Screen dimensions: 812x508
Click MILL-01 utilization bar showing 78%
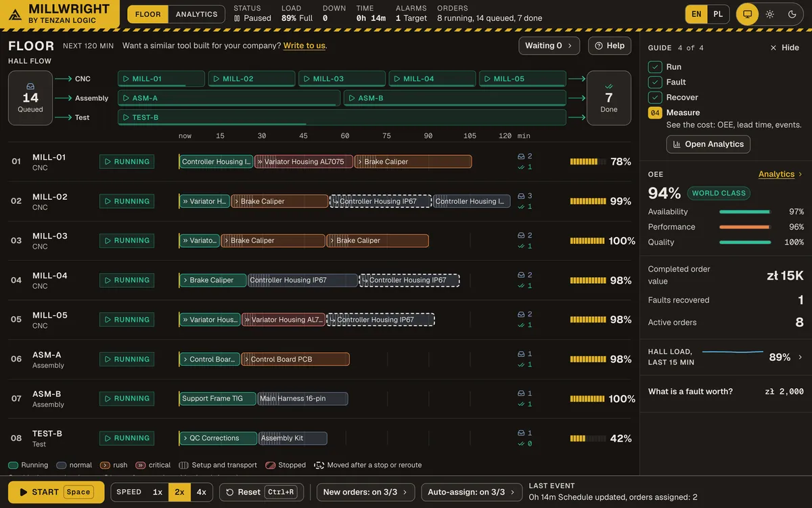(587, 162)
